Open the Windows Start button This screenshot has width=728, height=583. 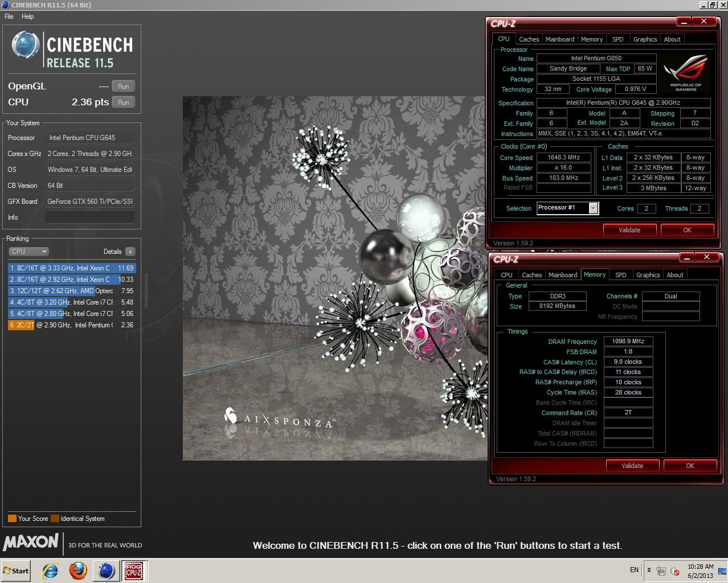point(15,571)
